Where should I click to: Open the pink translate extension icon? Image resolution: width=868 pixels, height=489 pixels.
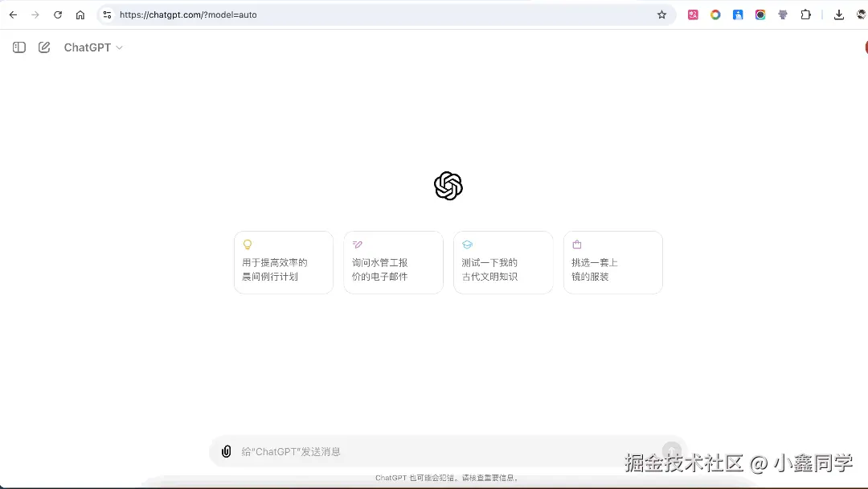tap(693, 15)
